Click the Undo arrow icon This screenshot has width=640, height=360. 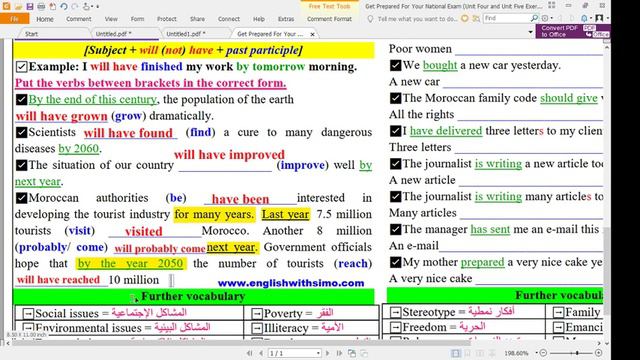64,7
